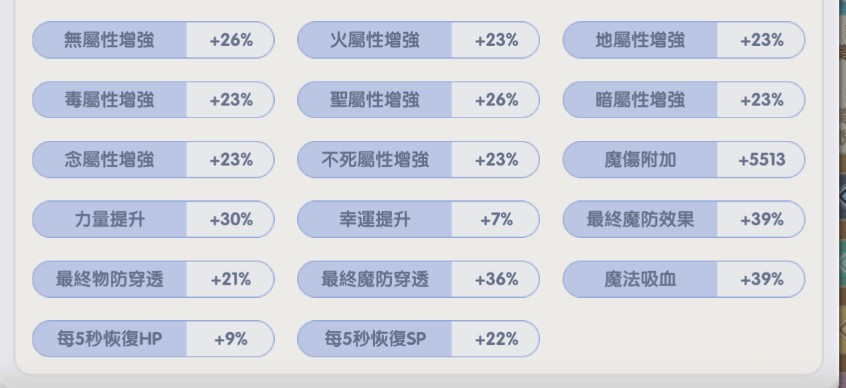Click the 無屬性增強 stat pill
The height and width of the screenshot is (388, 846).
pos(153,40)
